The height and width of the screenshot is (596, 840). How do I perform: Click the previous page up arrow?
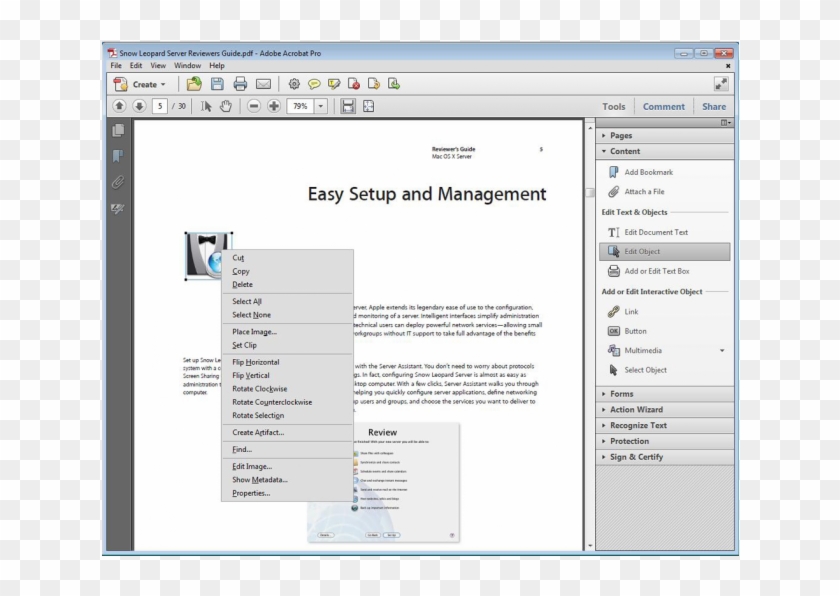[119, 106]
